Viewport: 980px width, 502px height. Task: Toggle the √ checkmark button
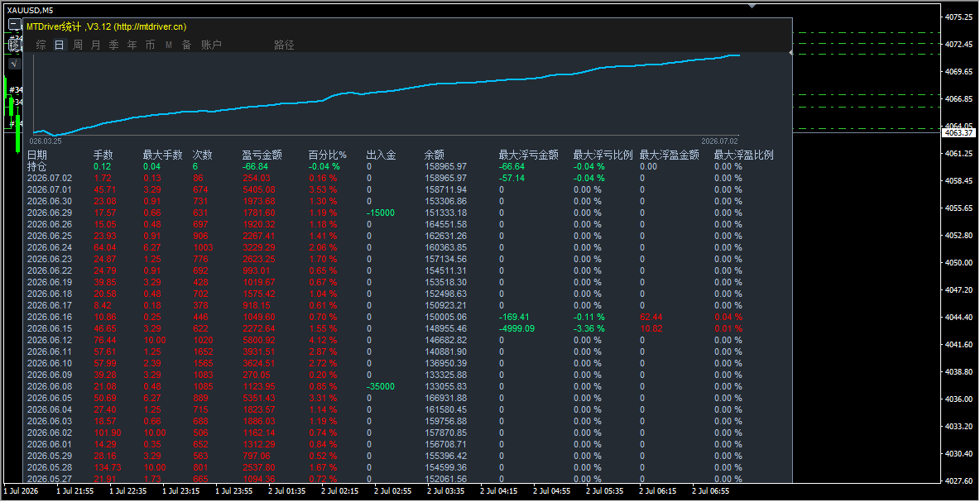14,64
